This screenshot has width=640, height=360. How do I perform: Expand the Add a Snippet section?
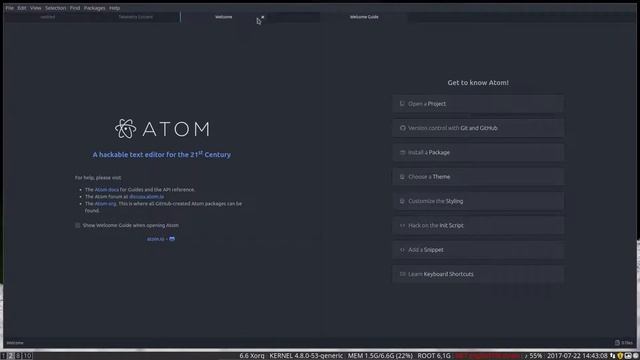point(478,250)
